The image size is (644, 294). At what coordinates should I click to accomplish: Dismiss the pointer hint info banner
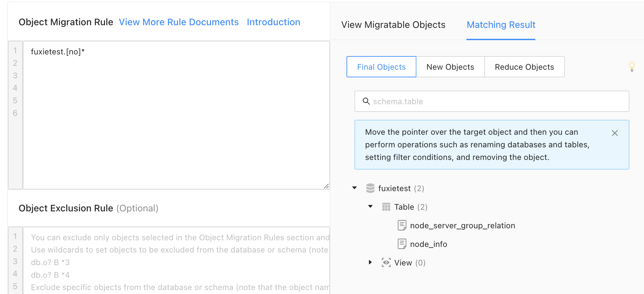coord(615,133)
